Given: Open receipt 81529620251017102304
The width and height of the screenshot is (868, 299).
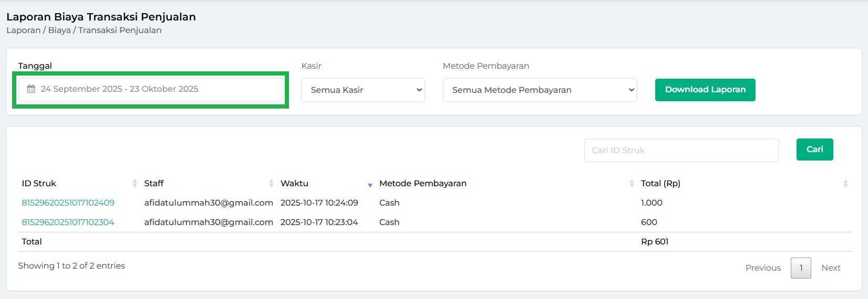Looking at the screenshot, I should tap(68, 222).
